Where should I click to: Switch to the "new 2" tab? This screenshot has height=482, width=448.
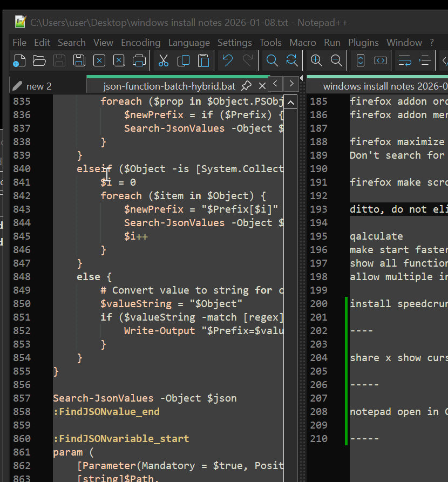point(39,86)
